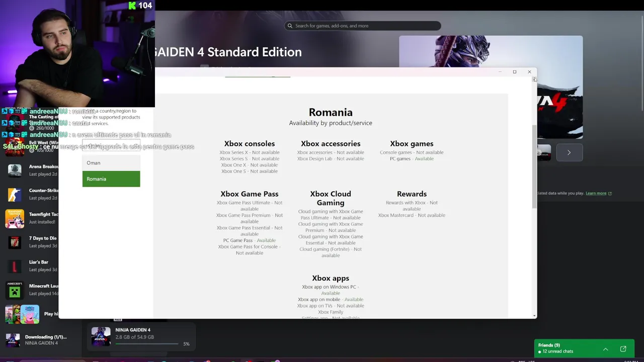Open 7 Days to Die icon
This screenshot has height=362, width=644.
click(15, 242)
